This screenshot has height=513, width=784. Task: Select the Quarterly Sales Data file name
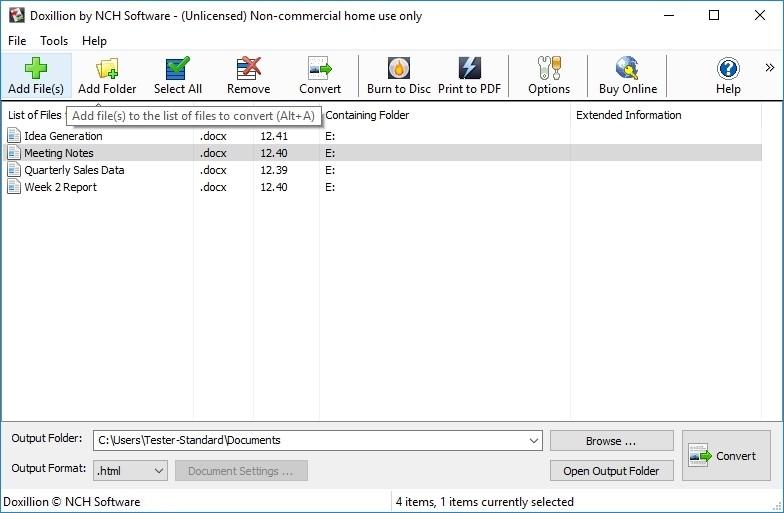tap(74, 170)
